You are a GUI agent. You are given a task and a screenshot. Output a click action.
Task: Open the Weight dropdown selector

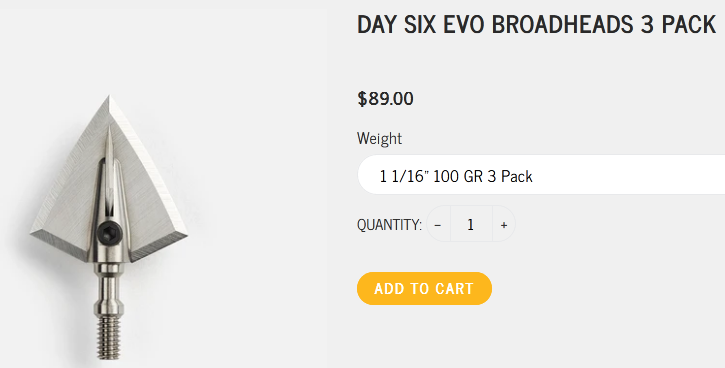pyautogui.click(x=541, y=175)
